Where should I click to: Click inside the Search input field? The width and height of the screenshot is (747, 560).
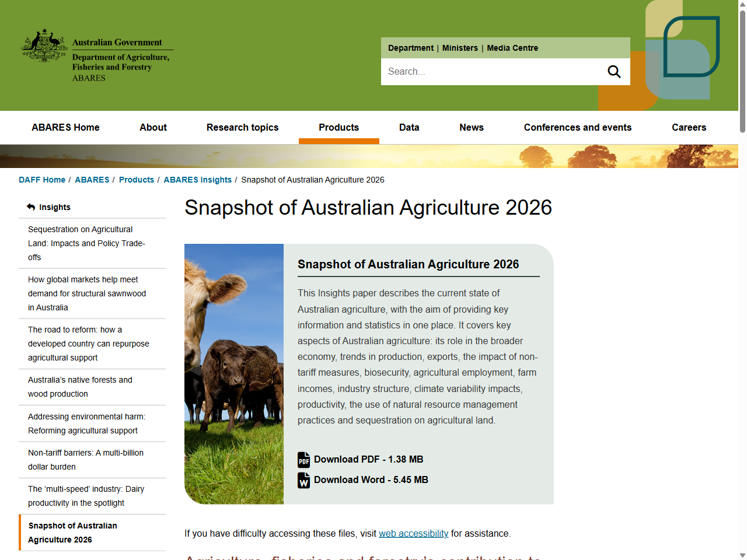point(496,71)
